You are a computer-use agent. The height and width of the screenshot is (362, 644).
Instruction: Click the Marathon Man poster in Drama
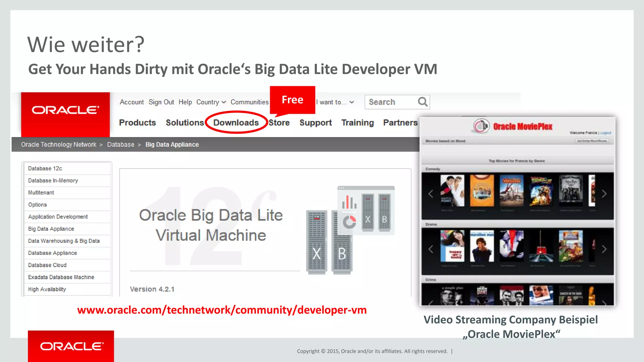tap(482, 246)
